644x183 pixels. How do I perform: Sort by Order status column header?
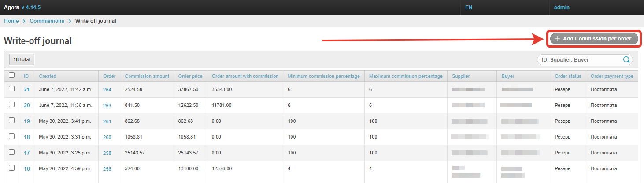(568, 76)
